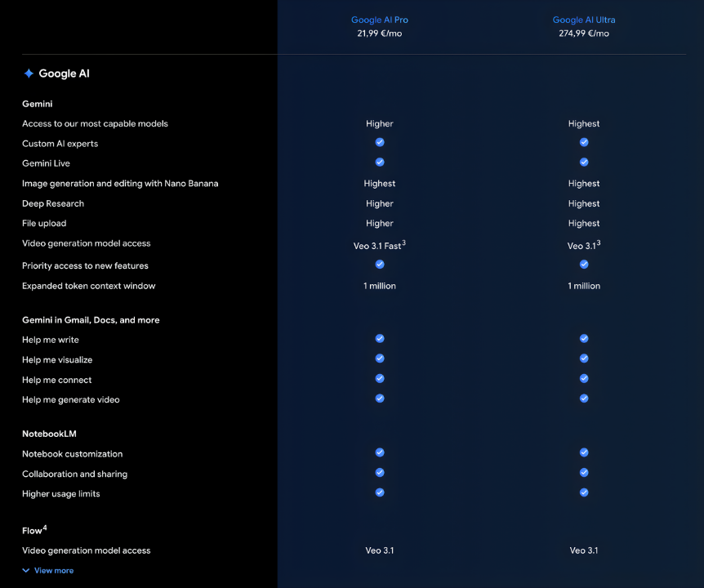Click 'Priority access to new features' label
This screenshot has height=588, width=704.
pyautogui.click(x=85, y=265)
